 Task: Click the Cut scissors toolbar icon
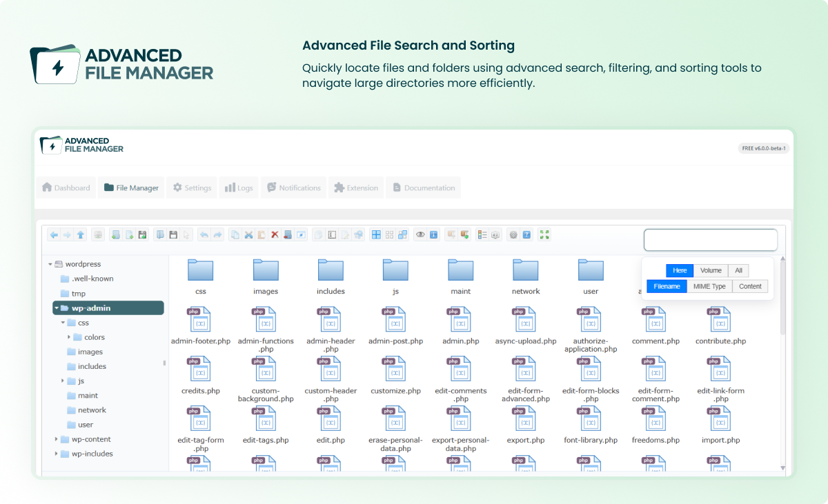coord(248,235)
